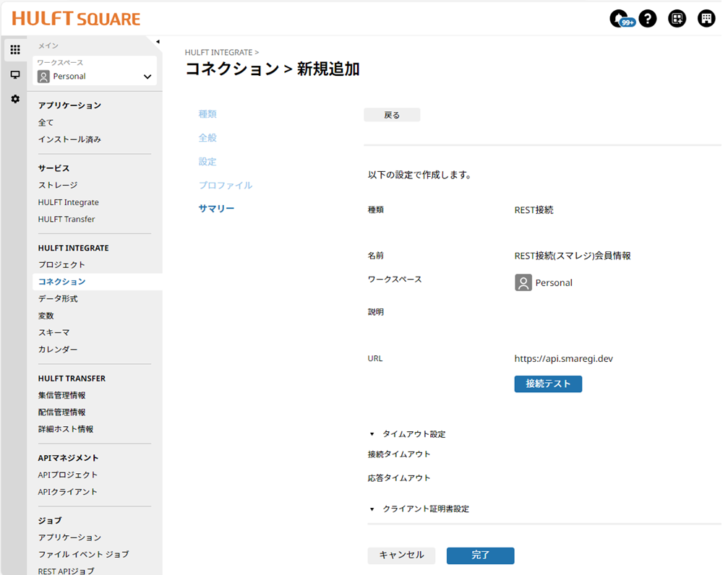Image resolution: width=728 pixels, height=575 pixels.
Task: Open HULFT Transfer service link
Action: click(x=67, y=219)
